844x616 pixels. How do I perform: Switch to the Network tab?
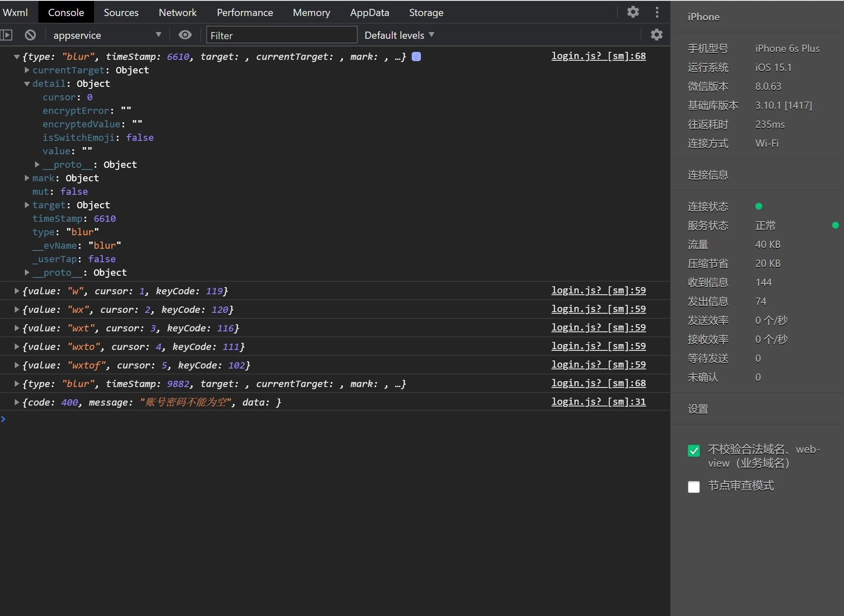178,13
